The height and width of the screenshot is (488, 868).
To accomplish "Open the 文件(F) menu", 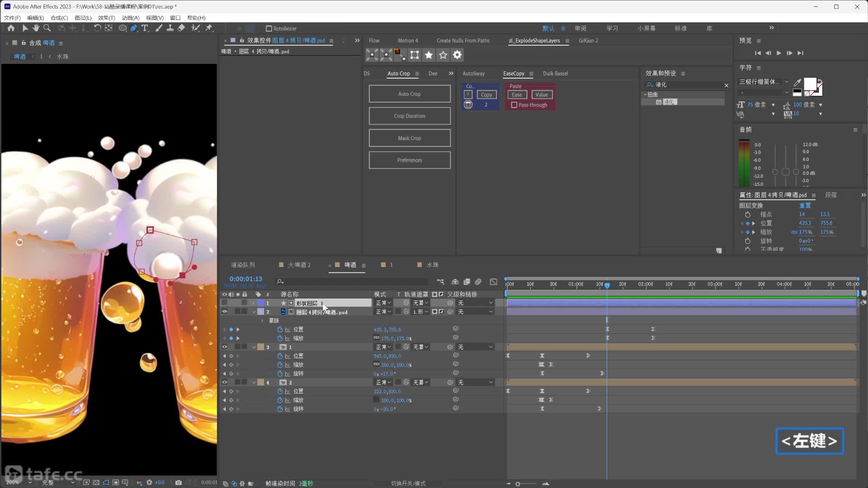I will (x=12, y=18).
